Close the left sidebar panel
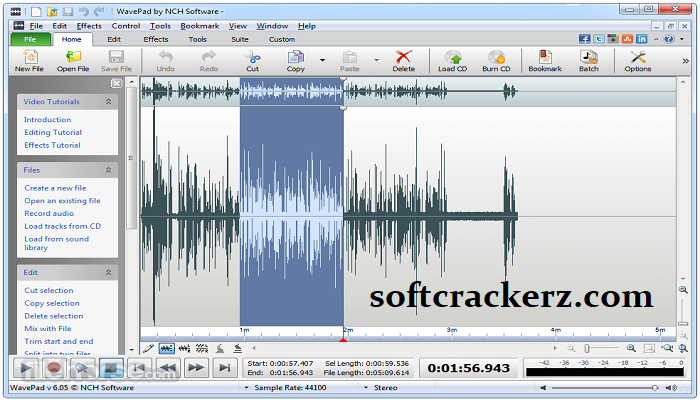This screenshot has width=700, height=400. click(116, 83)
